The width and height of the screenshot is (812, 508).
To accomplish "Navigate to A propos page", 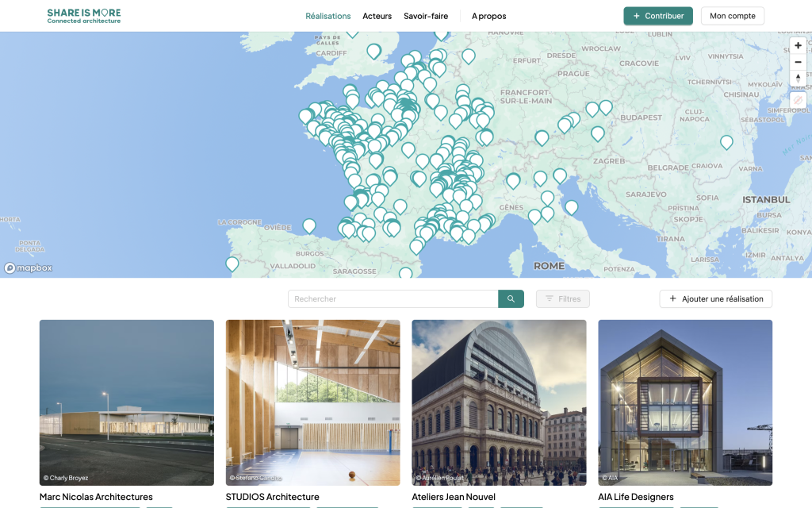I will tap(488, 16).
